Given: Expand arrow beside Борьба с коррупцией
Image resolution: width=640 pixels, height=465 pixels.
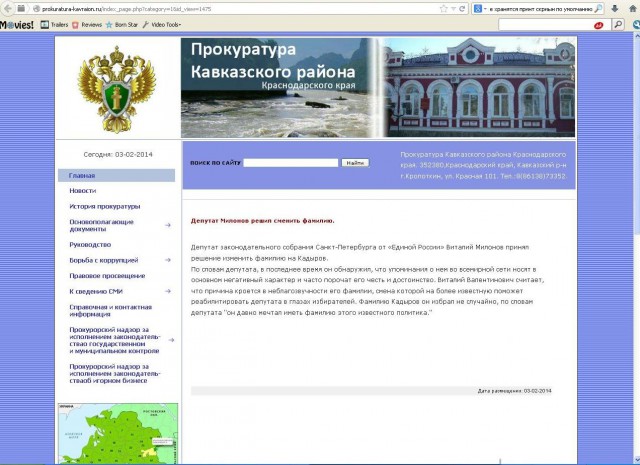Looking at the screenshot, I should [168, 260].
